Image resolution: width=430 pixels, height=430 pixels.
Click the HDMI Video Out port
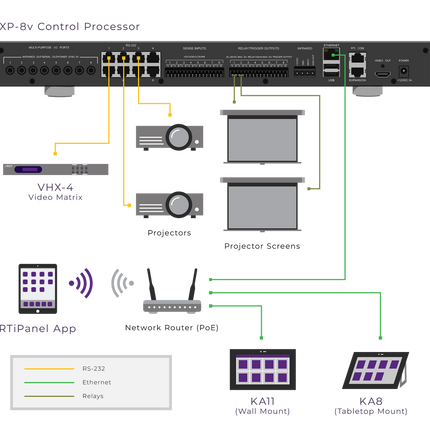click(383, 74)
